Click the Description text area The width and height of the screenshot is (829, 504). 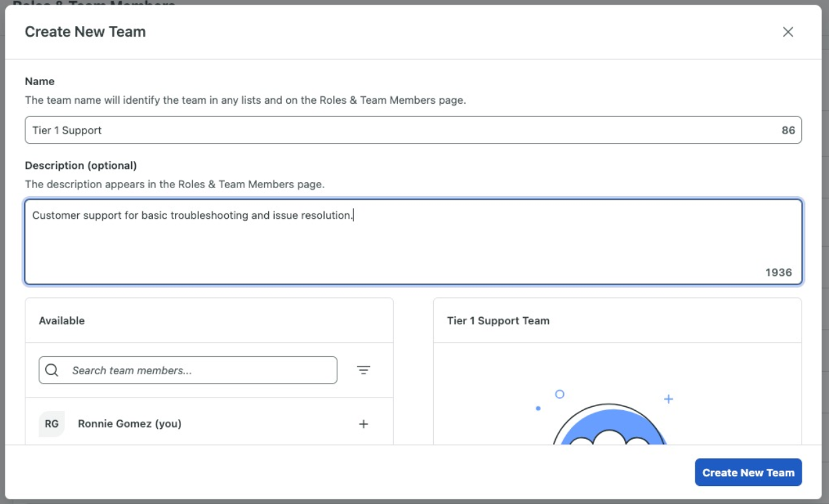pyautogui.click(x=413, y=242)
